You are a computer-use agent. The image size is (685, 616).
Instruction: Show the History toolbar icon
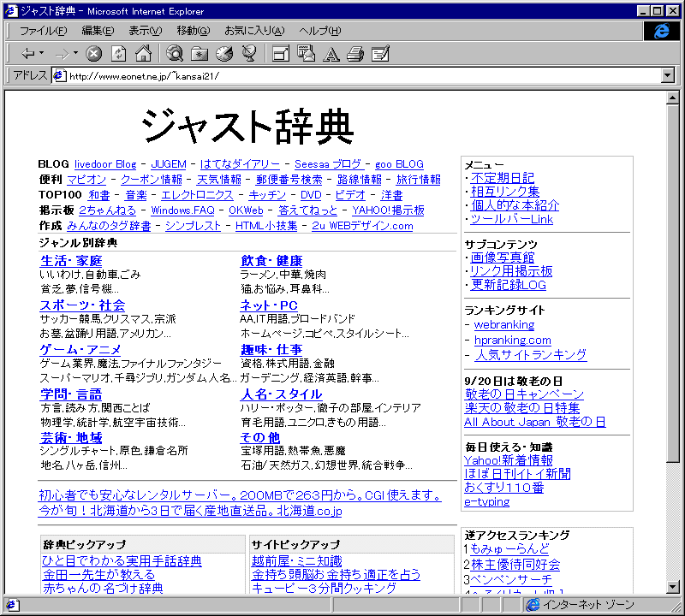tap(224, 54)
